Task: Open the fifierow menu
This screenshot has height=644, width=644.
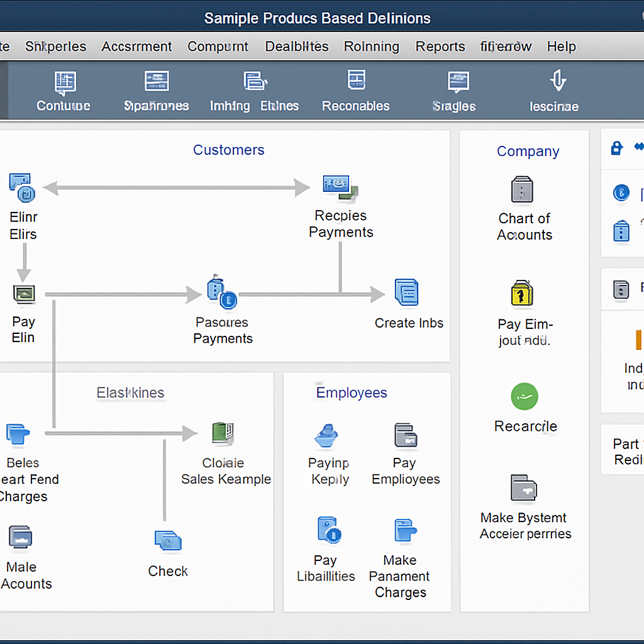Action: 506,47
